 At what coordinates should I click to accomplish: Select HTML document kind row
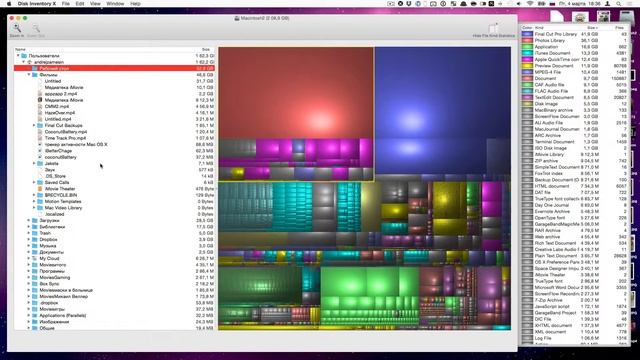(x=575, y=186)
